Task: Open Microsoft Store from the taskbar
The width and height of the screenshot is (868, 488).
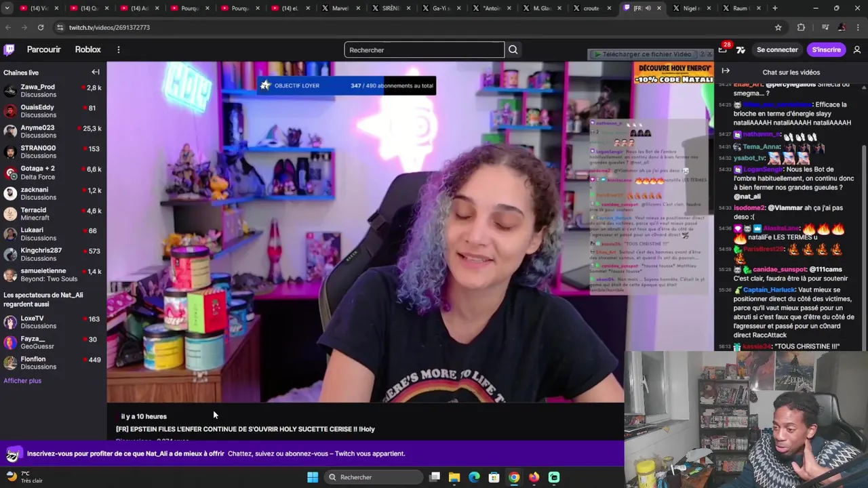Action: tap(494, 477)
